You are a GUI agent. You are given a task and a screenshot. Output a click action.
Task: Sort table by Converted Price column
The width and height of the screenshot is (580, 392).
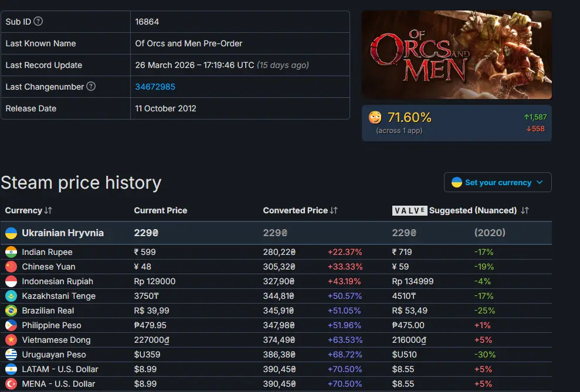tap(300, 210)
